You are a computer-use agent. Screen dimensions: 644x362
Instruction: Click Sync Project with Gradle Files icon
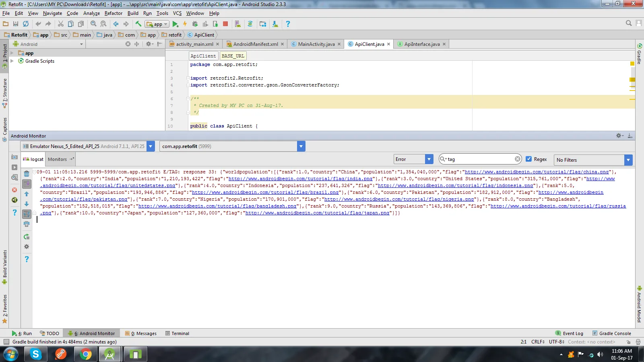[250, 24]
